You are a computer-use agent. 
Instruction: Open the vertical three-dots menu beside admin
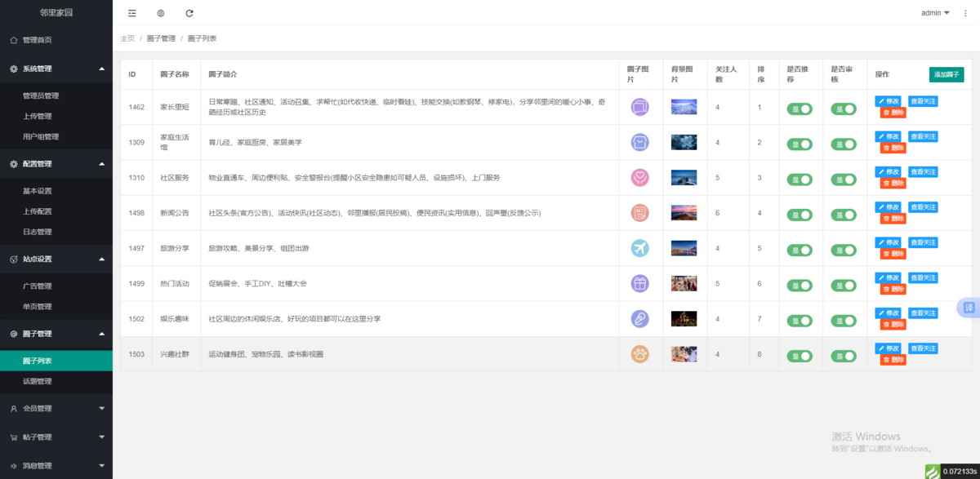(x=966, y=13)
